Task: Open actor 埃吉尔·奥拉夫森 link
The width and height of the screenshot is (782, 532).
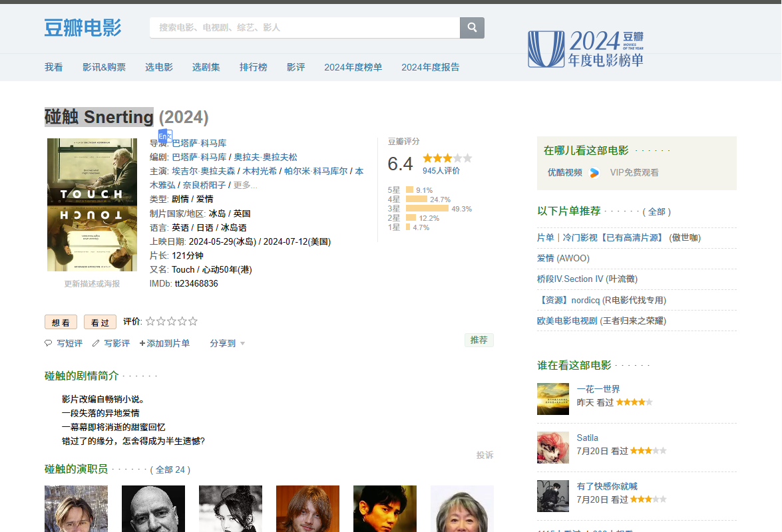Action: (x=204, y=171)
